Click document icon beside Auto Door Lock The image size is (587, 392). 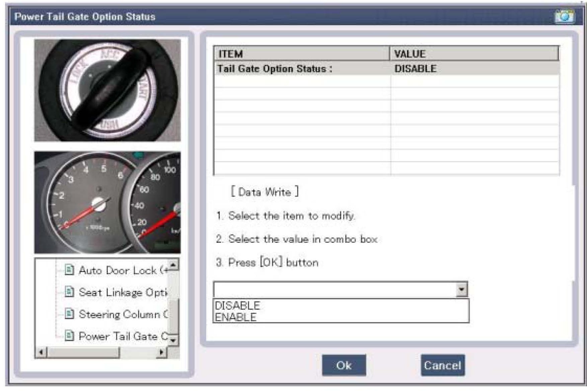69,270
